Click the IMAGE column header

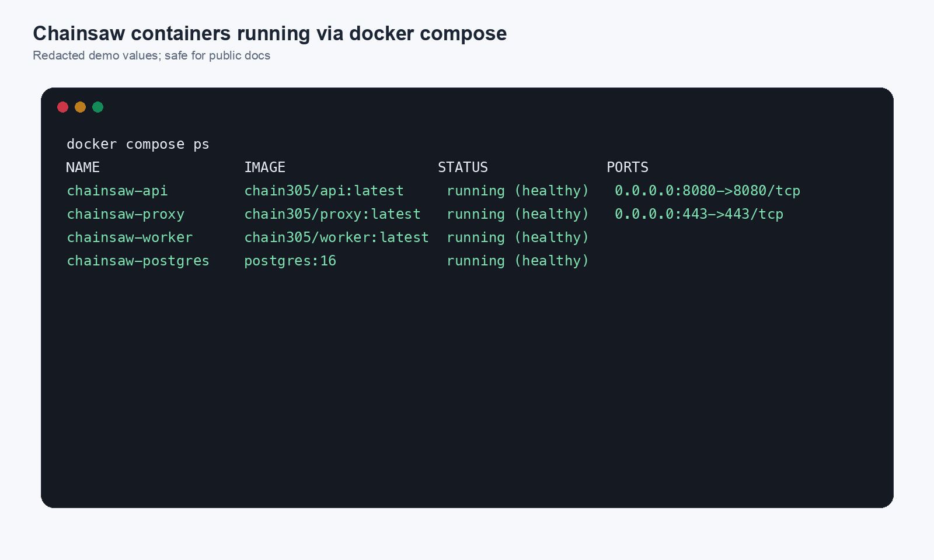265,167
